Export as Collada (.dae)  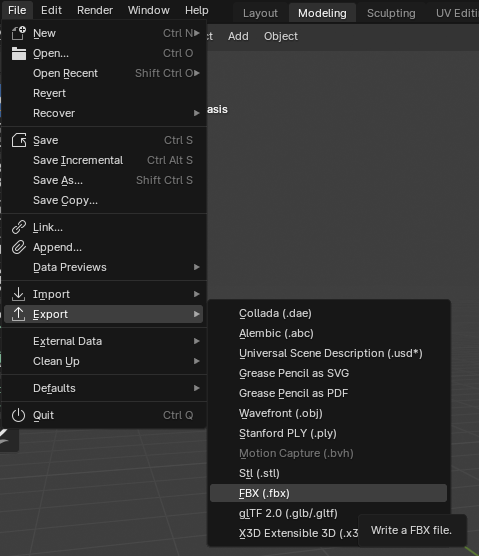tap(328, 313)
